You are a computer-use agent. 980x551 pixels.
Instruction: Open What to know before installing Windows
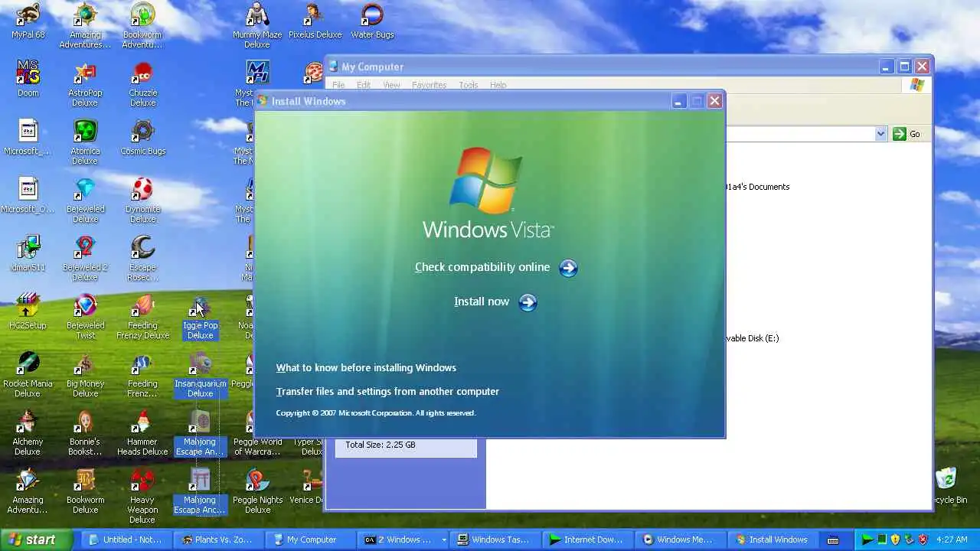[366, 368]
